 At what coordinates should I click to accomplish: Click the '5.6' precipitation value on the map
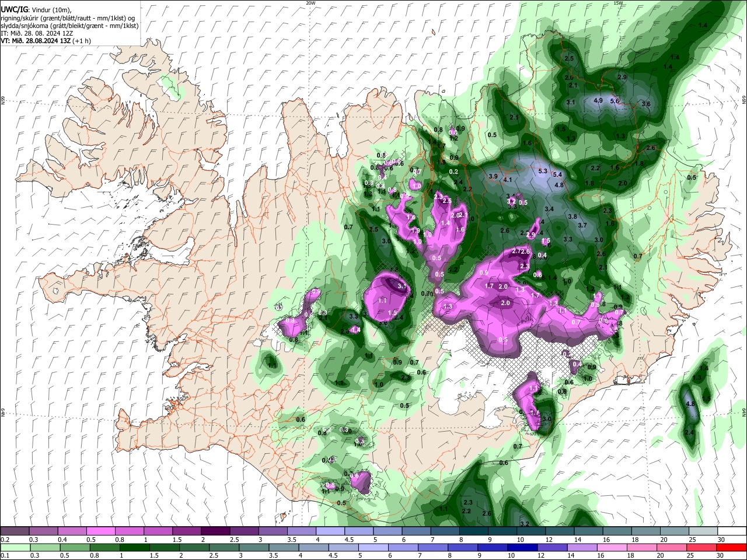tap(615, 100)
